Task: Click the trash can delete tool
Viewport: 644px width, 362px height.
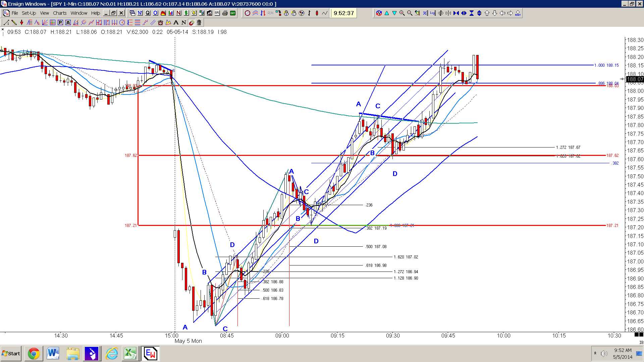Action: 199,22
